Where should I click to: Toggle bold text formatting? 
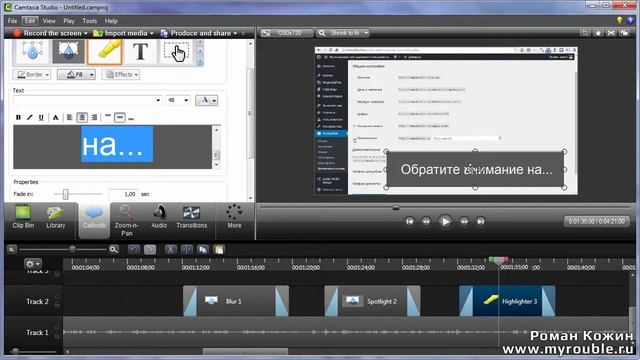coord(18,118)
